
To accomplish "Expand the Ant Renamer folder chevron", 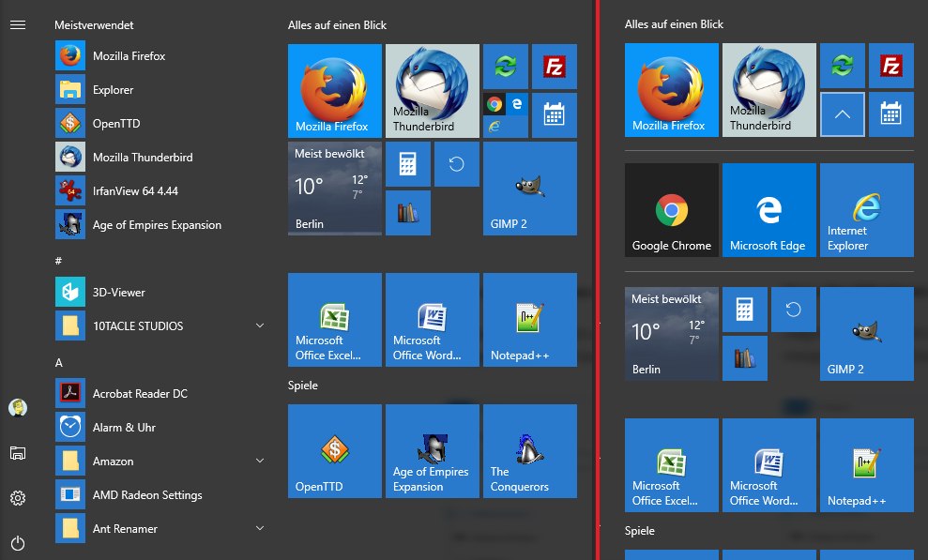I will (259, 528).
